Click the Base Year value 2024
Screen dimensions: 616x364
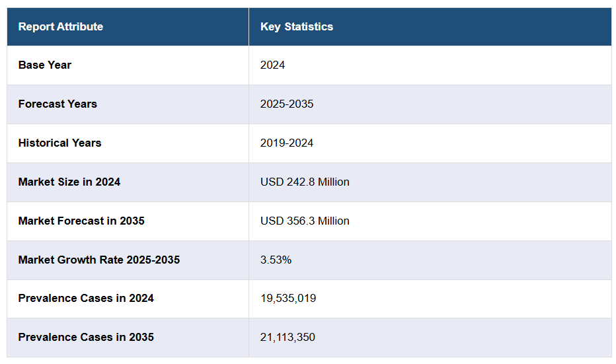[272, 65]
